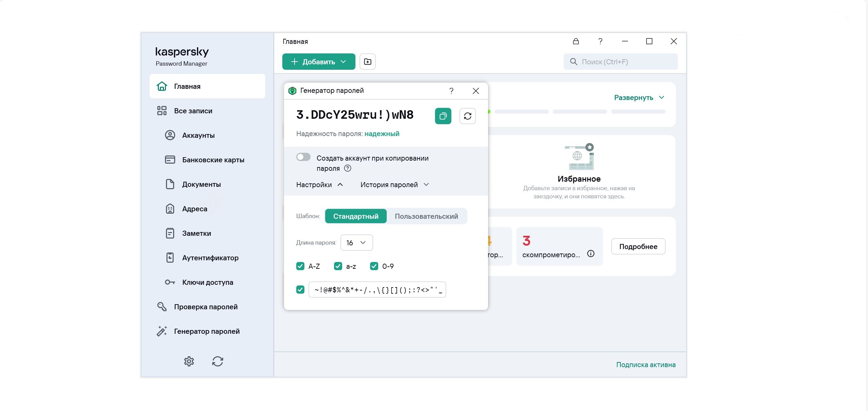Click the add folder icon
Viewport: 868px width, 411px height.
coord(367,62)
